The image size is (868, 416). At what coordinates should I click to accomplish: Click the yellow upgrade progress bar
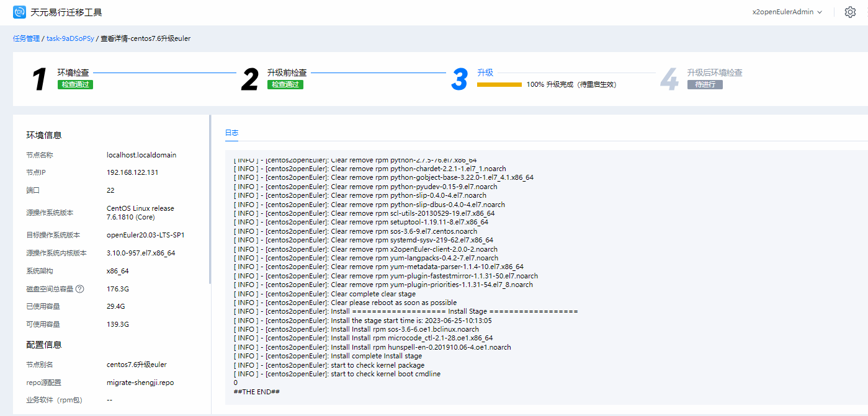(499, 84)
